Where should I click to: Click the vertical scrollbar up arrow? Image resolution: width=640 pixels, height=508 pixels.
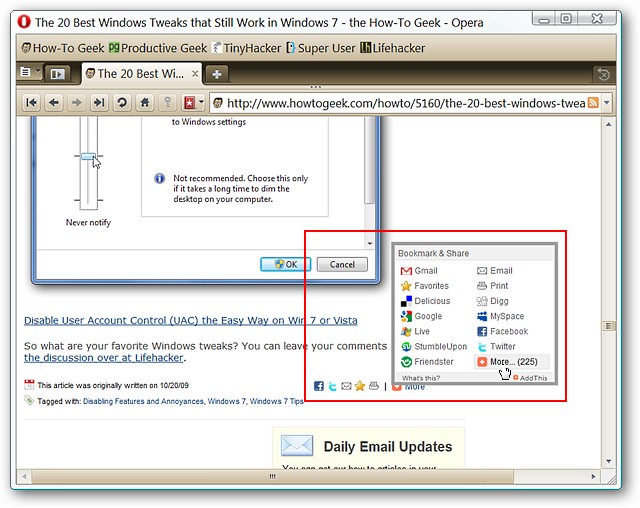pos(609,124)
